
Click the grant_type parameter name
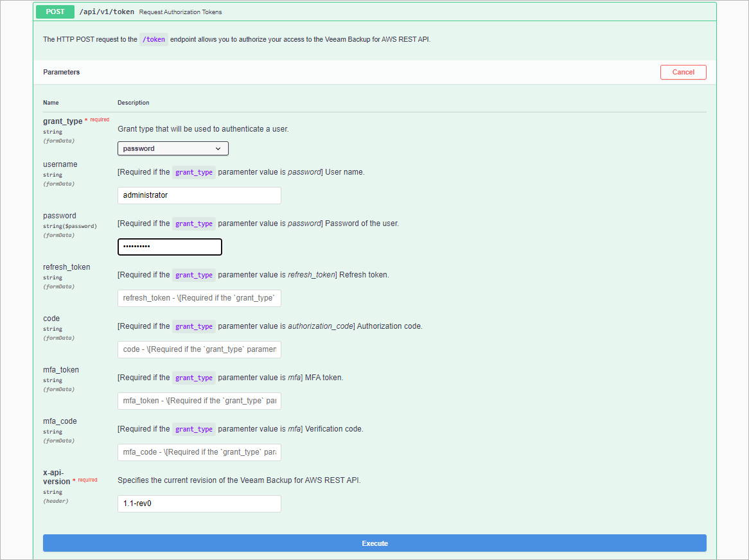[62, 121]
